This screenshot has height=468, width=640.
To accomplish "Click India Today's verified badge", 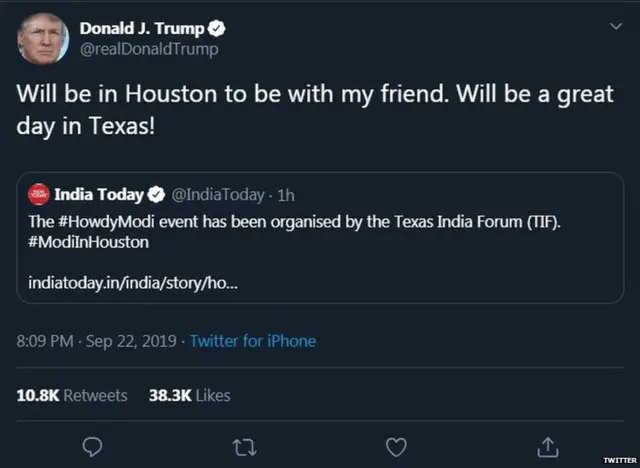I will [157, 194].
